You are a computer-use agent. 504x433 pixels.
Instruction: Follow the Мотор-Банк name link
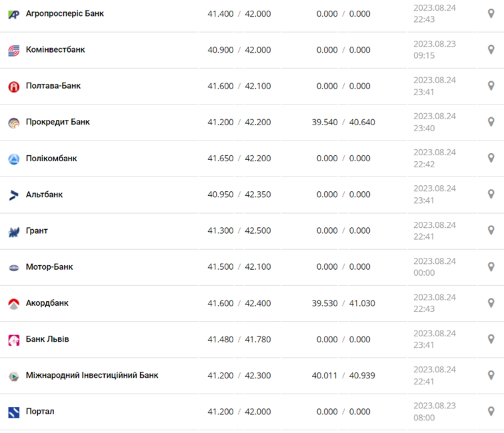point(49,267)
